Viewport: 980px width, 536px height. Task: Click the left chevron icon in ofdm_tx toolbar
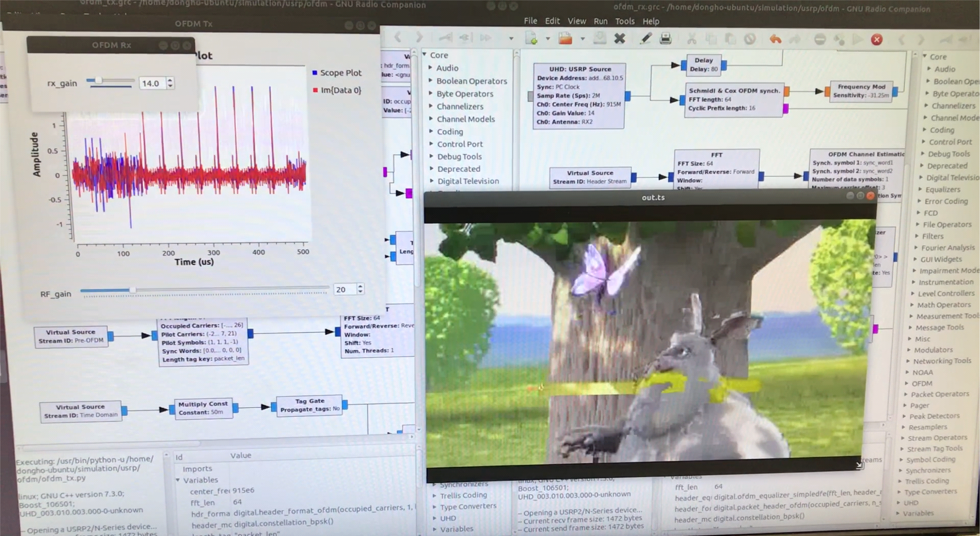[398, 37]
